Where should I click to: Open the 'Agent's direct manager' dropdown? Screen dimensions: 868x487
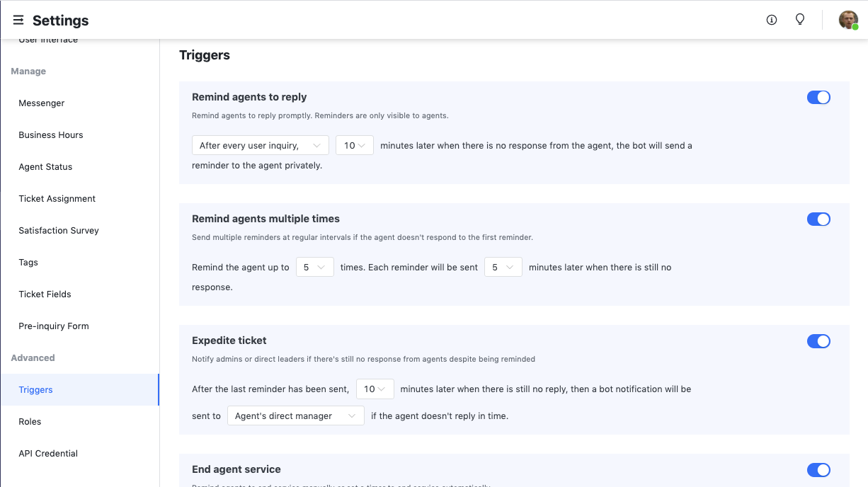click(295, 416)
